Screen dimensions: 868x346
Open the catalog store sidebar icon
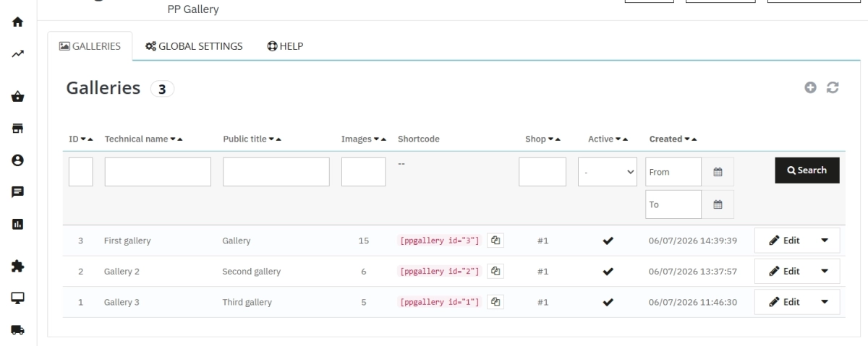[17, 128]
